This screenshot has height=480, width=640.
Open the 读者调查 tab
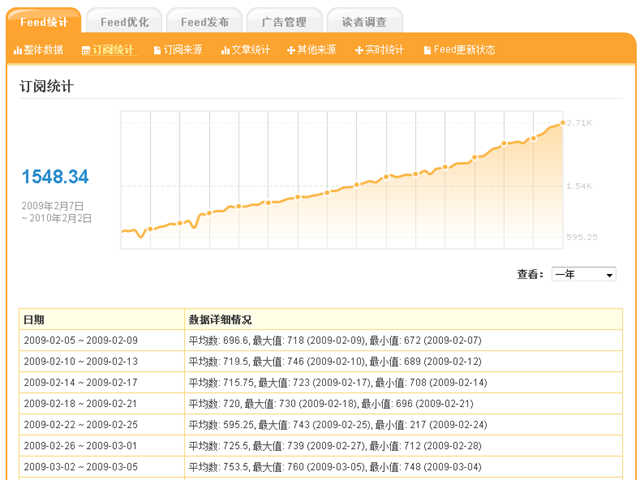[x=364, y=21]
